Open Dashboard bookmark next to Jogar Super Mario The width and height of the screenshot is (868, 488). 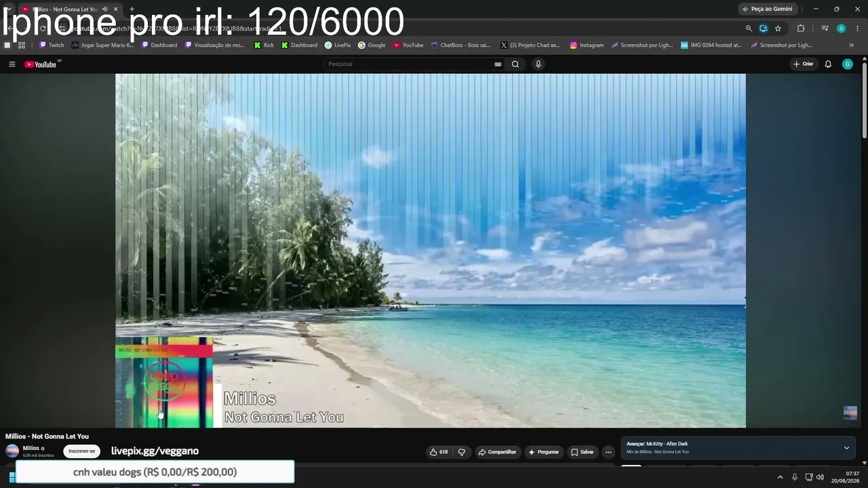pyautogui.click(x=159, y=45)
